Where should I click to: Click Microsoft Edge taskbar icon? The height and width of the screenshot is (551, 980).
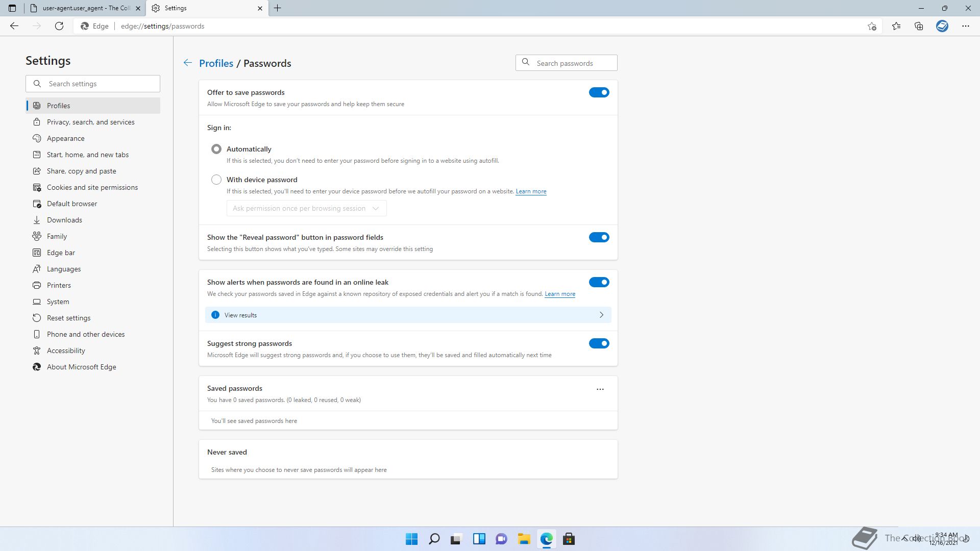click(547, 539)
